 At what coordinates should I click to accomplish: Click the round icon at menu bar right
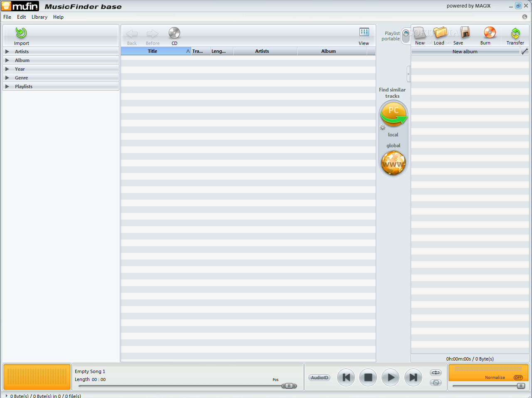525,17
